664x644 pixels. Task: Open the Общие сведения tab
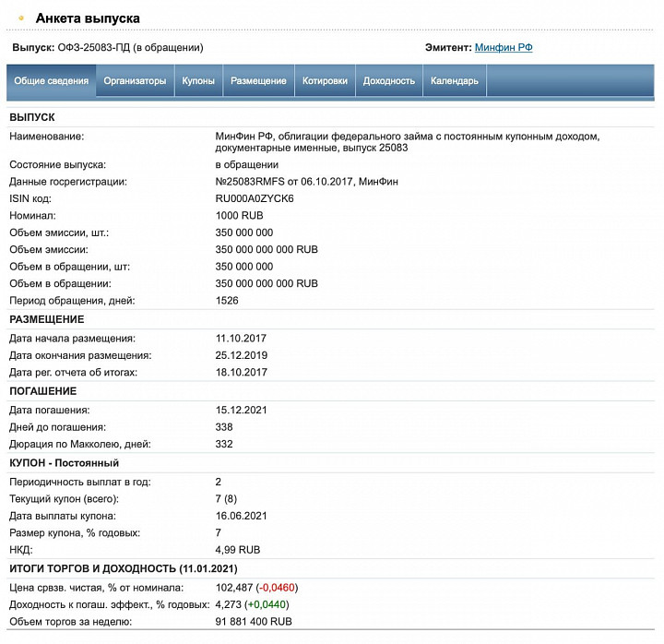(x=52, y=81)
